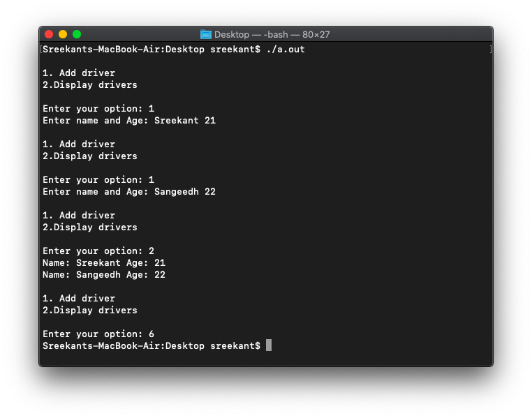Click 'Enter name and Age: Sreekant 21' line
The image size is (532, 418).
pos(129,120)
